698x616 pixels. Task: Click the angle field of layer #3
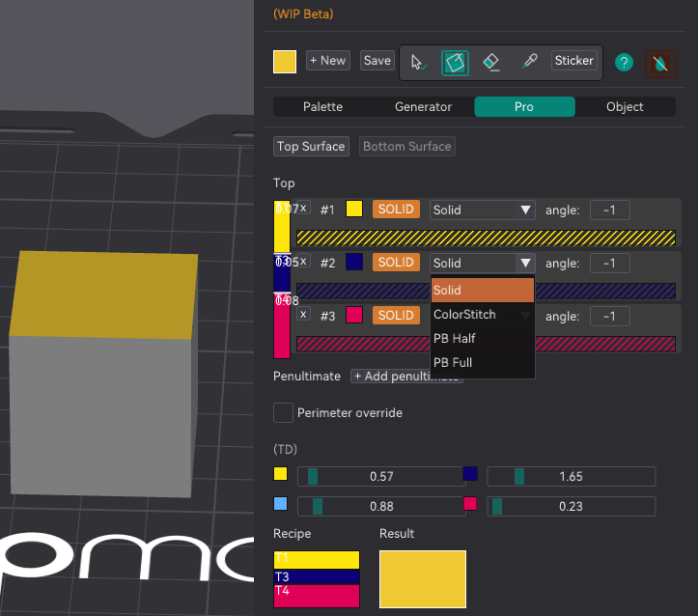pos(610,317)
